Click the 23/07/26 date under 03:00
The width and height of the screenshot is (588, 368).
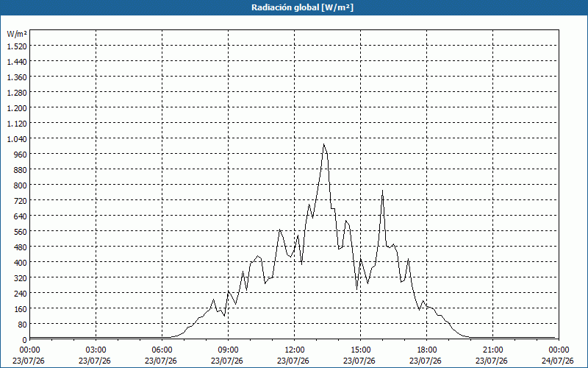pos(95,361)
